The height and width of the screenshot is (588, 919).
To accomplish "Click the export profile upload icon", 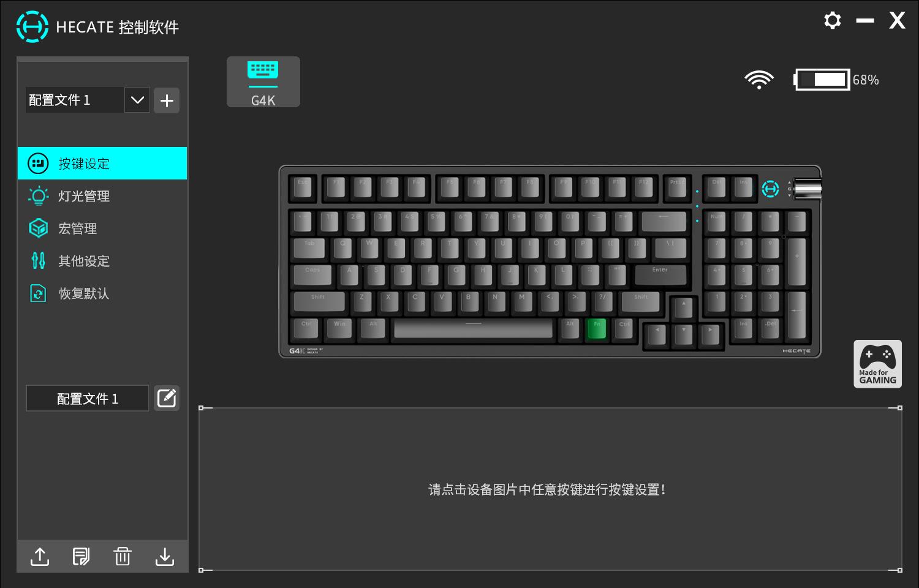I will (x=40, y=556).
